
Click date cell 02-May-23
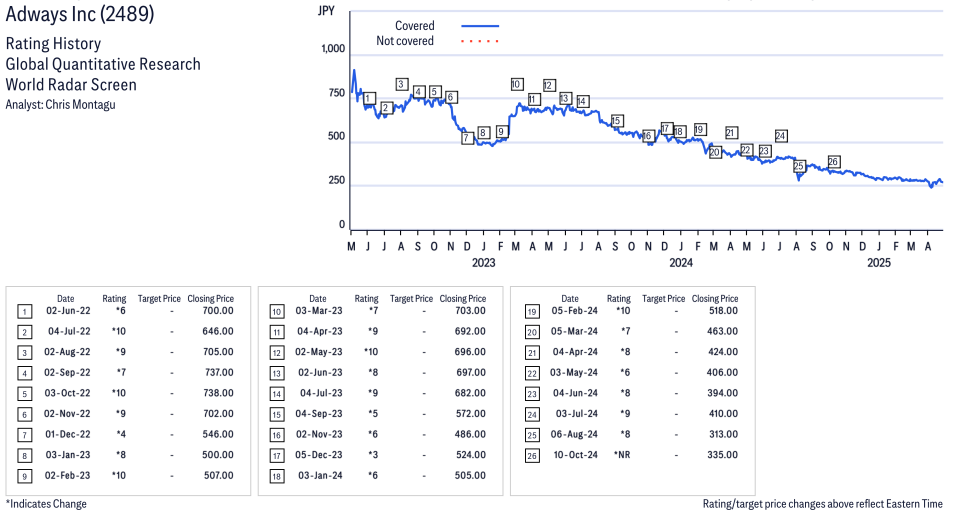tap(319, 352)
